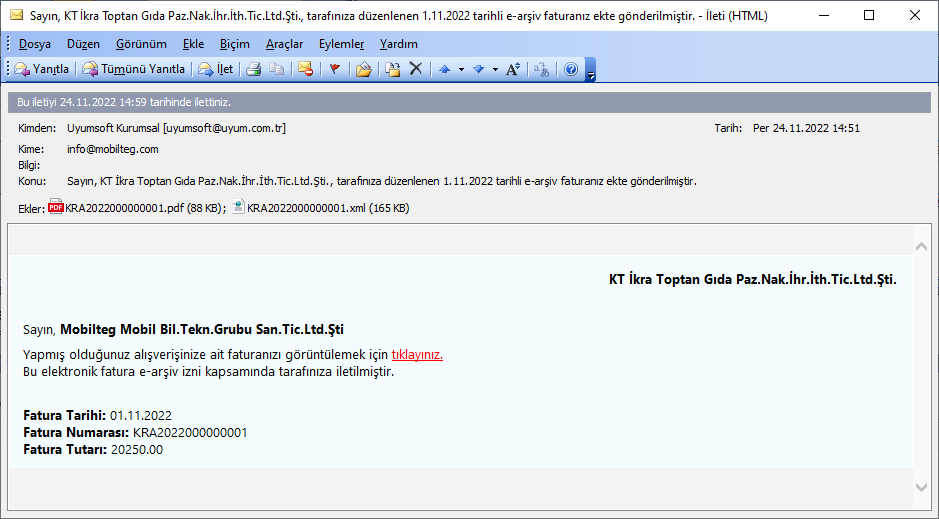Screen dimensions: 939x519
Task: Open the Araçlar menu
Action: (284, 44)
